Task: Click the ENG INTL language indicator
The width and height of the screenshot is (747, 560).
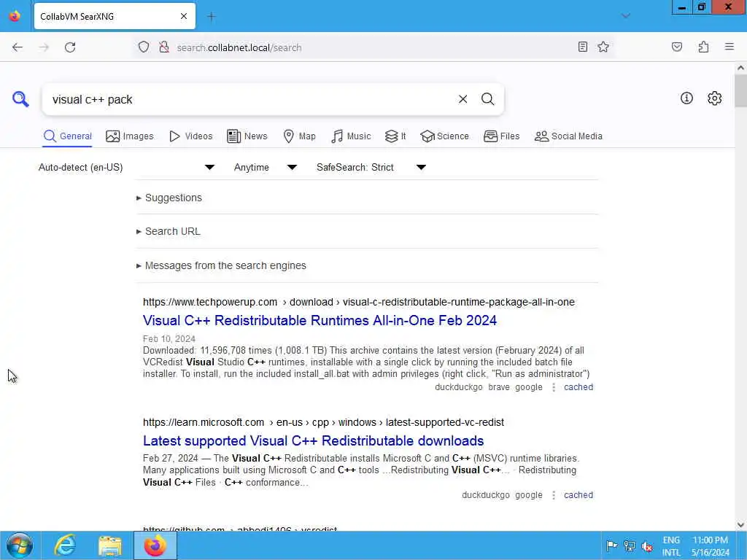Action: point(671,546)
